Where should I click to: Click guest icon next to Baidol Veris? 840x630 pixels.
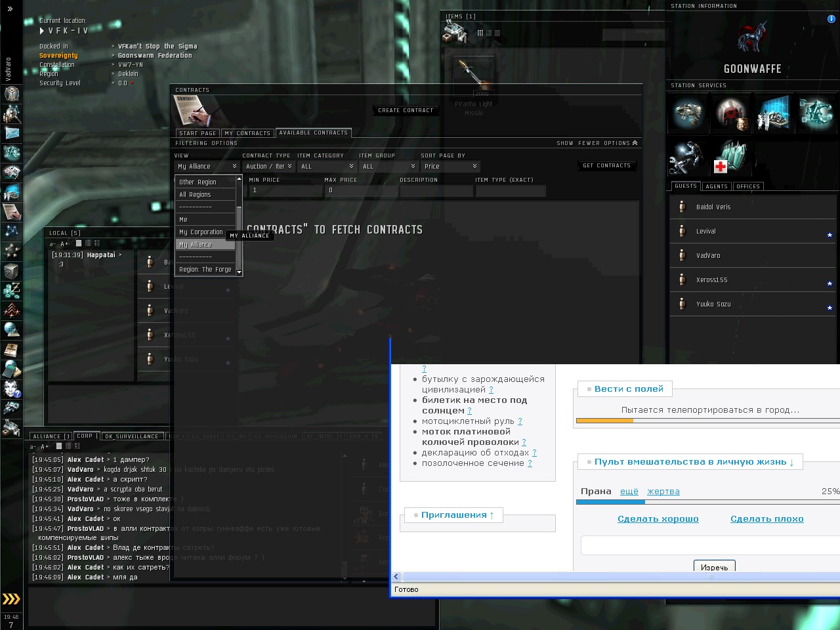coord(682,207)
